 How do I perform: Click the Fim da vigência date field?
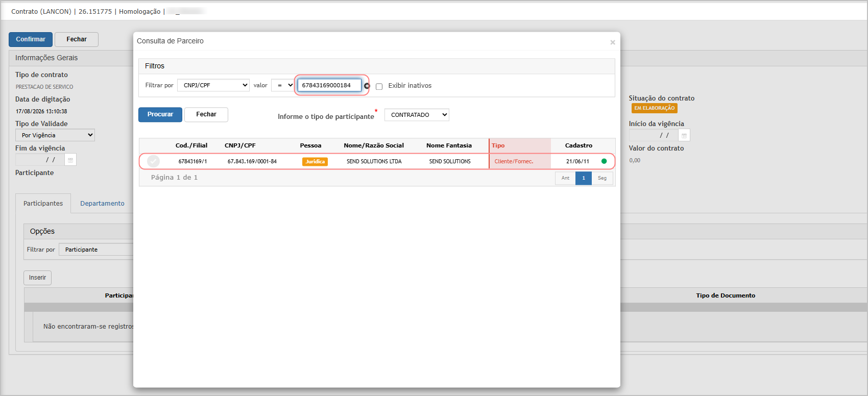click(40, 160)
